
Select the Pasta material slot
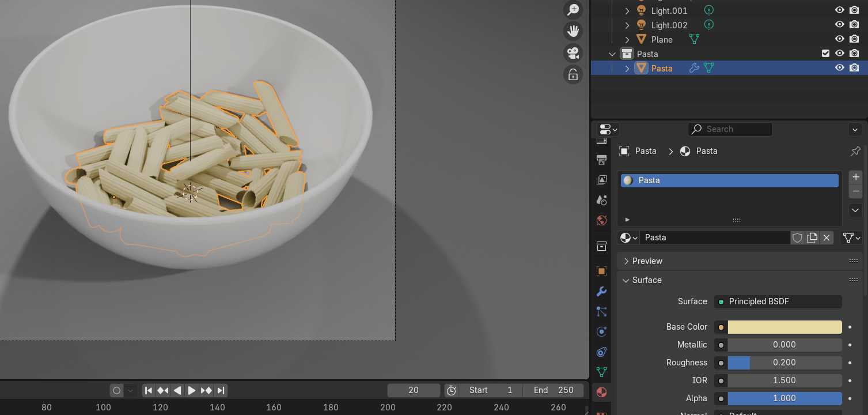pyautogui.click(x=729, y=180)
